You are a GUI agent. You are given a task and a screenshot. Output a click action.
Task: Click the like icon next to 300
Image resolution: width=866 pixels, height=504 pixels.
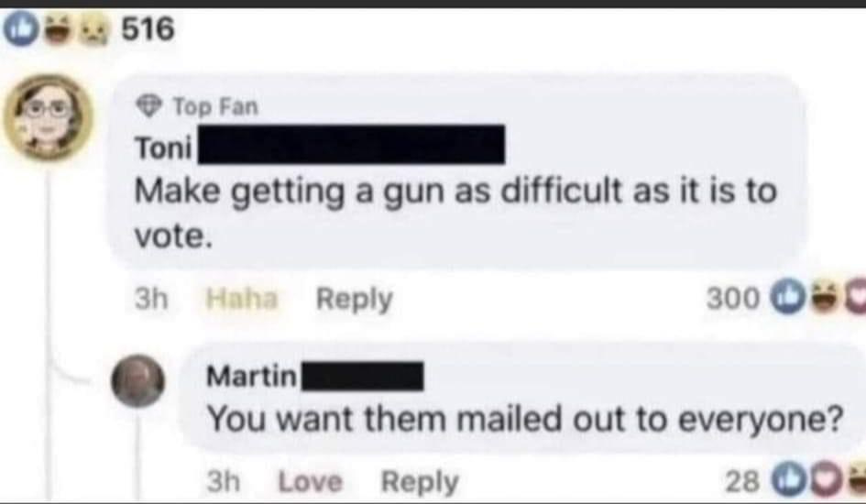click(787, 299)
